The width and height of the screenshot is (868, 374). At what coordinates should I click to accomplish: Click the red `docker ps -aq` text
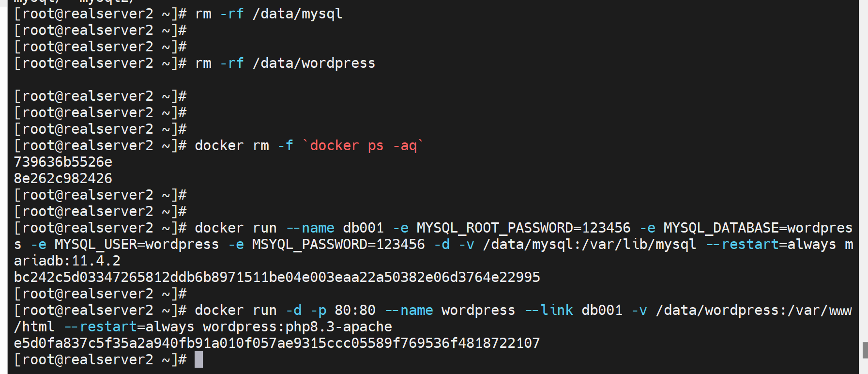pos(363,145)
